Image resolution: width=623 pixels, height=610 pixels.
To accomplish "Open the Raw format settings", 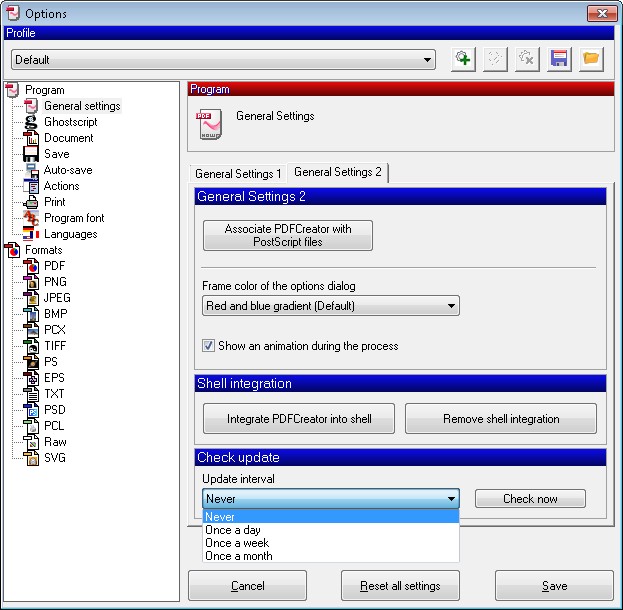I will click(x=55, y=442).
